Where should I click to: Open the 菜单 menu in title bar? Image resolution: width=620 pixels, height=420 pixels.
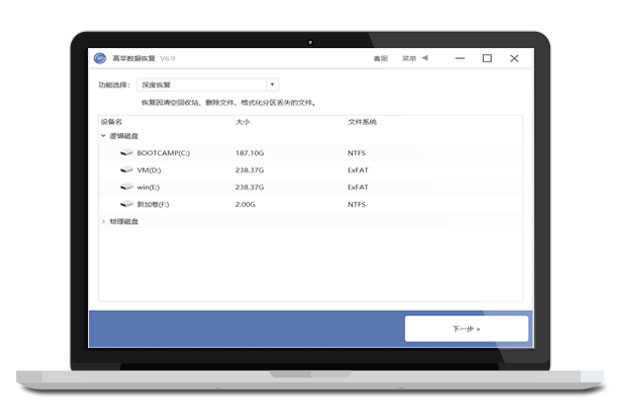409,59
